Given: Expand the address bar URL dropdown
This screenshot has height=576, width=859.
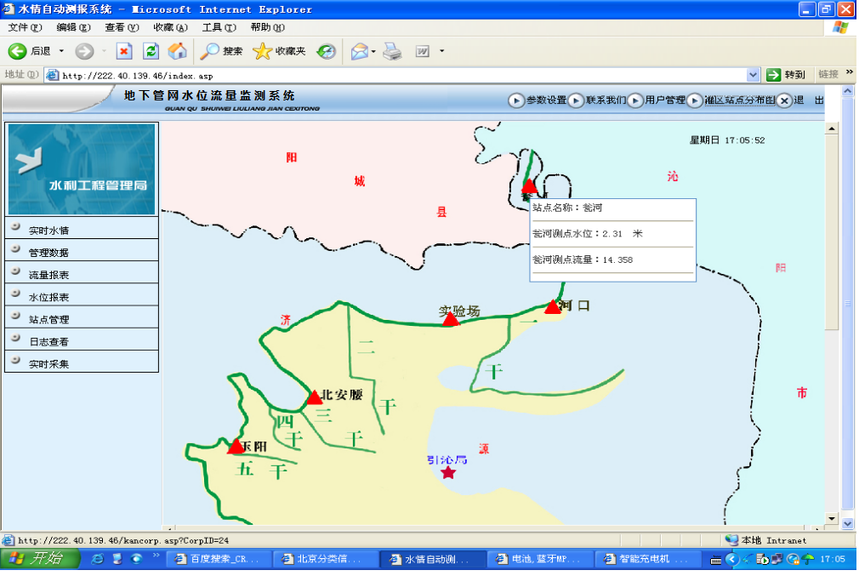Looking at the screenshot, I should [x=755, y=75].
